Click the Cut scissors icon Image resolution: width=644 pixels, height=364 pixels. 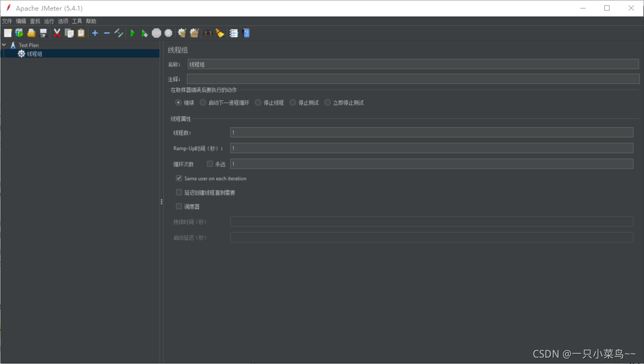point(57,33)
